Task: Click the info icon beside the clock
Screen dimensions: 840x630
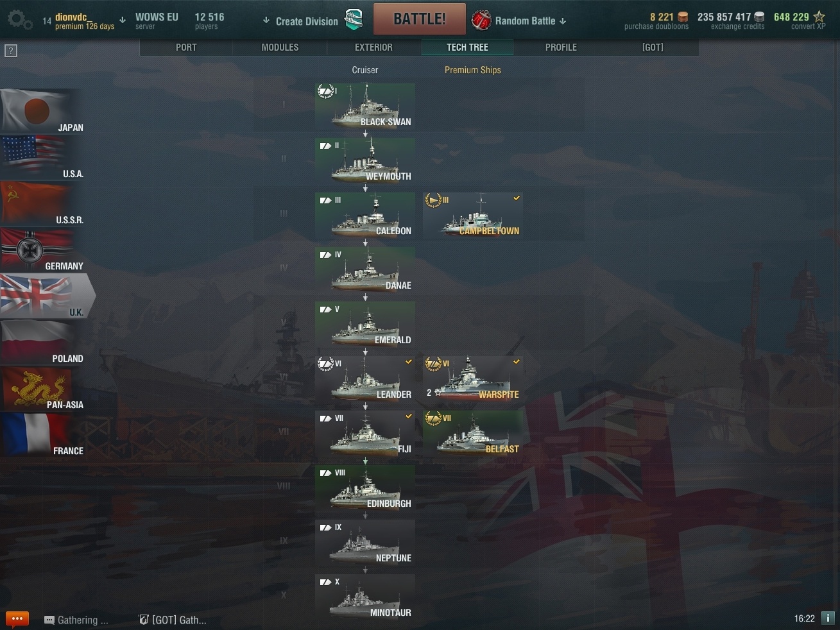Action: (x=828, y=618)
